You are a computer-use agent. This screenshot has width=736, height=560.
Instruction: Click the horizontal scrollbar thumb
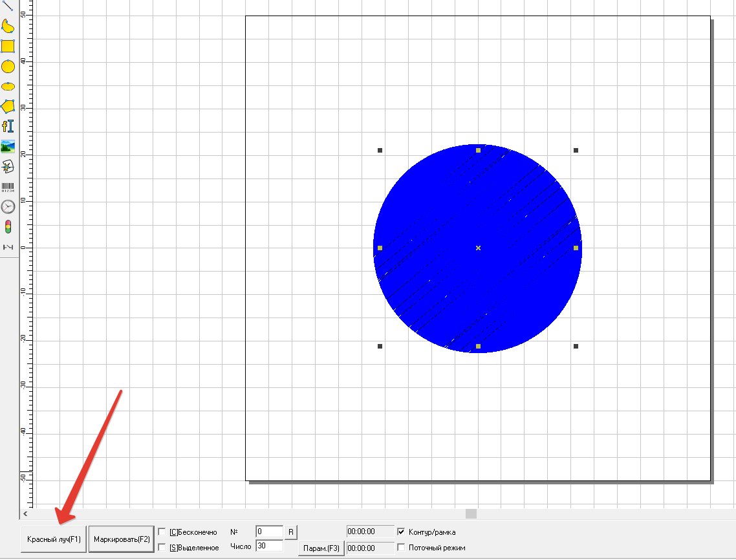pos(471,513)
